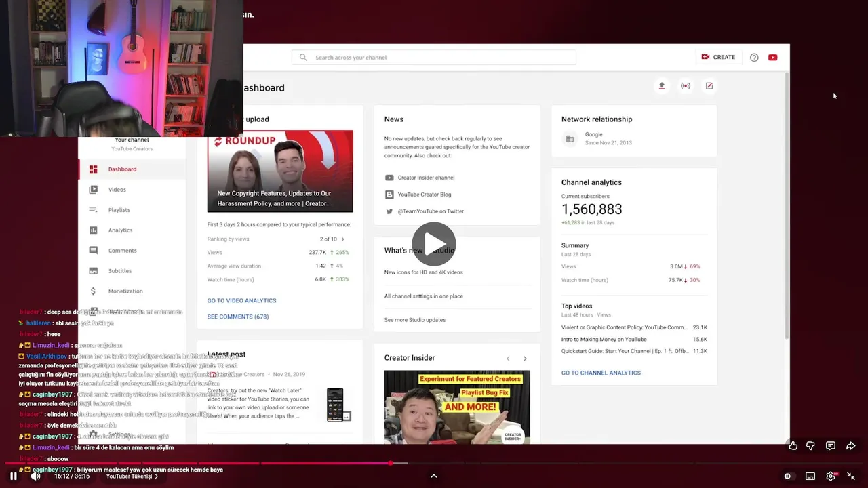The height and width of the screenshot is (488, 868).
Task: Click GO TO CHANNEL ANALYTICS link
Action: (601, 373)
